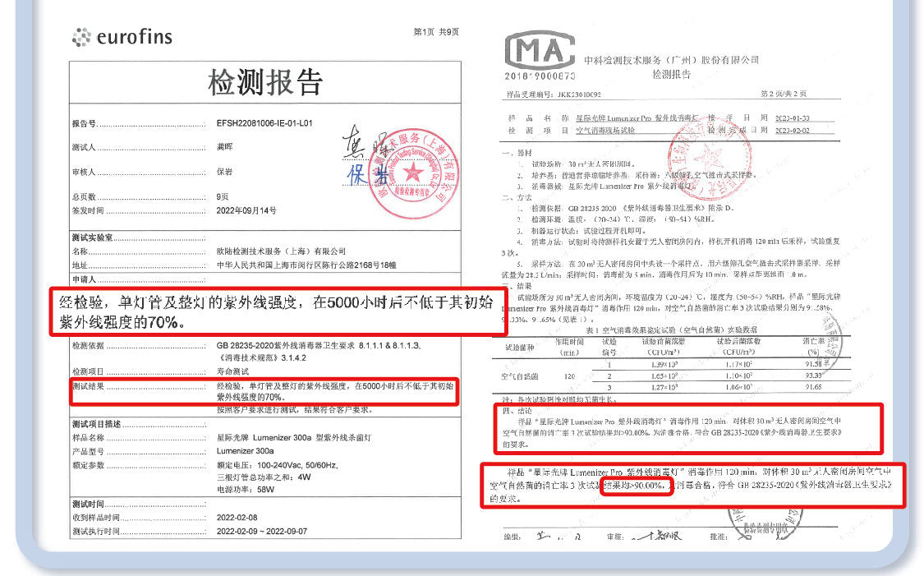Click the 审核人 label
The height and width of the screenshot is (576, 924).
84,173
